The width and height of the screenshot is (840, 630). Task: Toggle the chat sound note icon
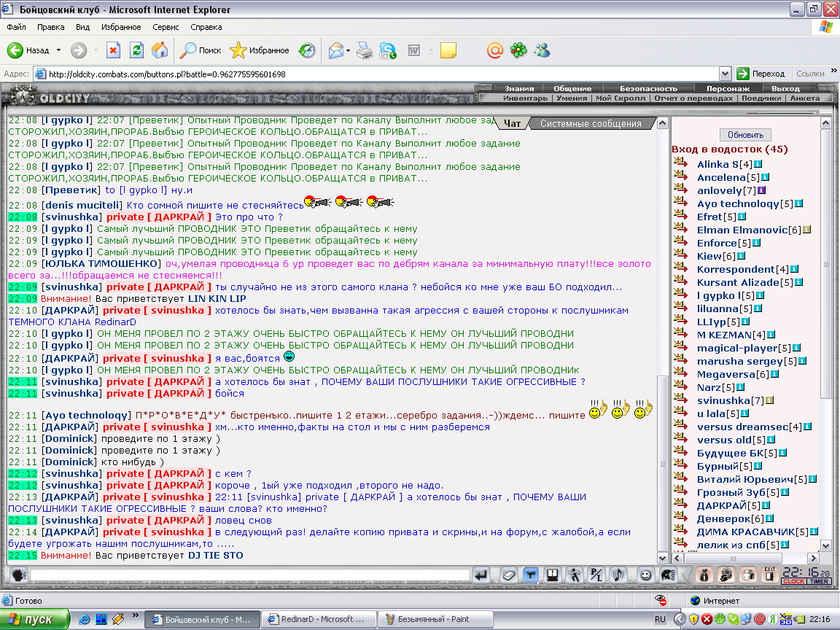tap(618, 575)
